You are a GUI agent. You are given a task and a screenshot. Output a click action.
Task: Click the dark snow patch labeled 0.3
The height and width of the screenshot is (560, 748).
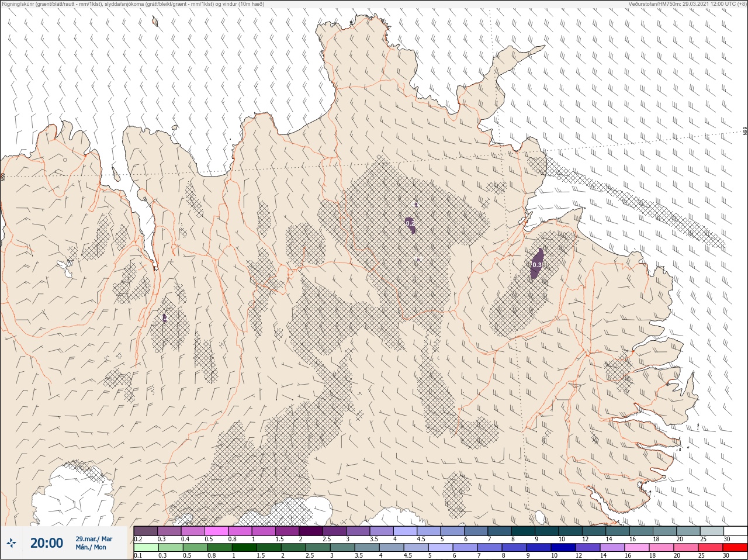point(537,264)
